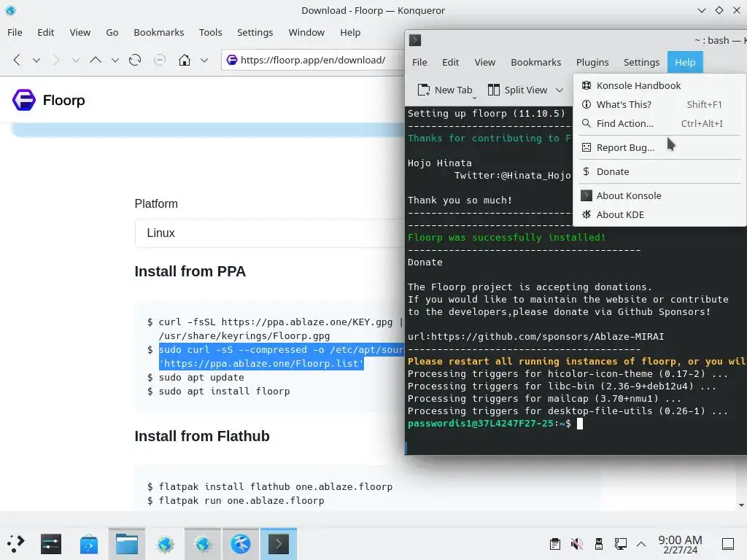
Task: Click the 'Install from Flathub' heading
Action: [x=202, y=436]
